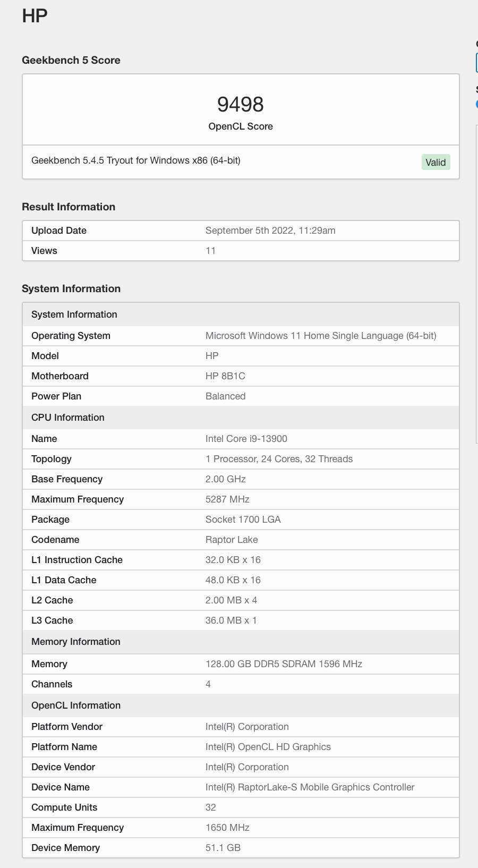Click the Views count of 11
The height and width of the screenshot is (868, 478).
tap(211, 251)
